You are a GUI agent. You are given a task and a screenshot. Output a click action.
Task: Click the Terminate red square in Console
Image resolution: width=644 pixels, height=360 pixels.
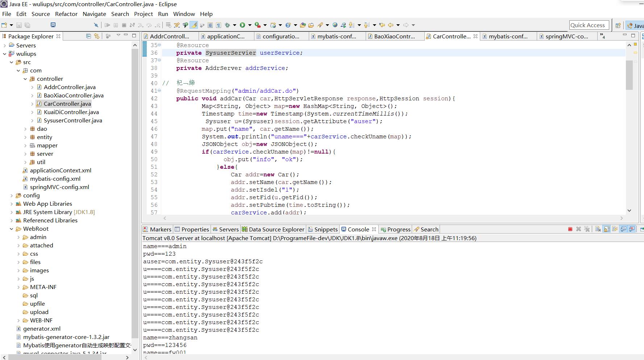pos(570,229)
